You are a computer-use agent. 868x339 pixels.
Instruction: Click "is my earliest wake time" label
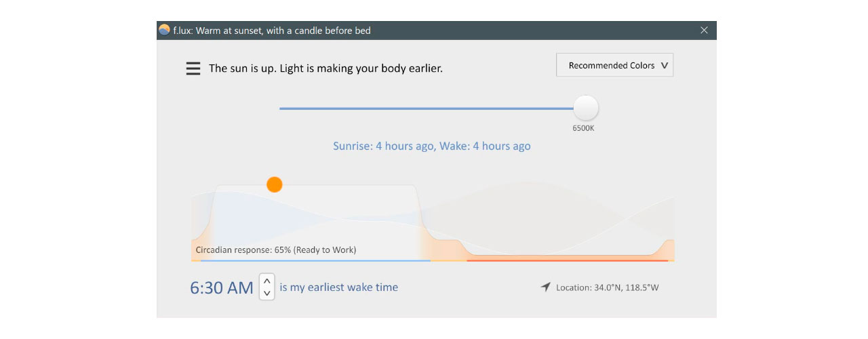338,287
